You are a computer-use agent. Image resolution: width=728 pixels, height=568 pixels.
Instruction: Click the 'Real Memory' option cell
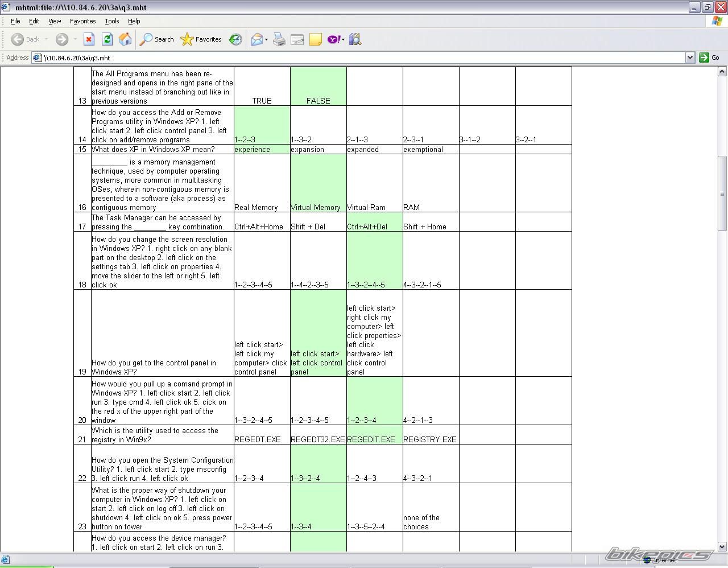[x=262, y=183]
